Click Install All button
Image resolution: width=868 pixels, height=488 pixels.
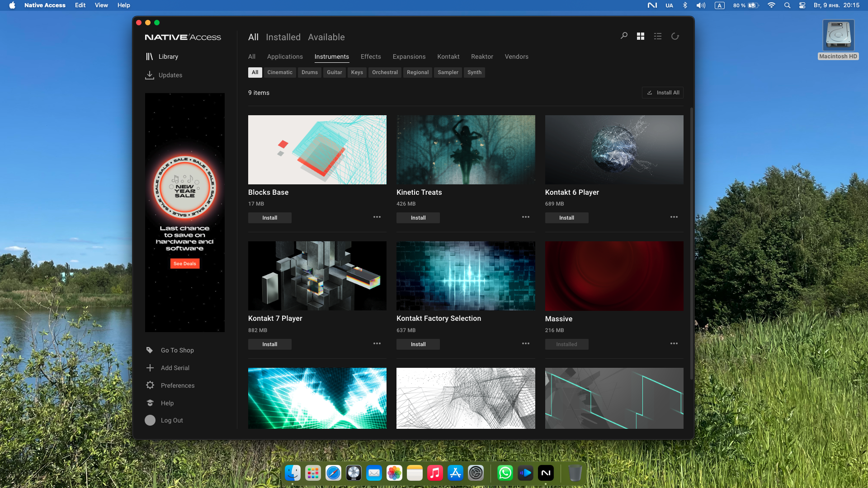[662, 93]
